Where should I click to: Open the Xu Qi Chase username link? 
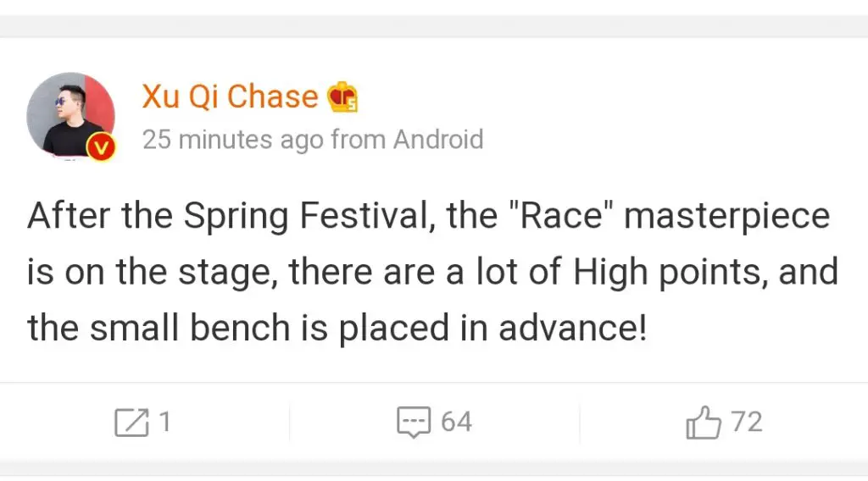pyautogui.click(x=231, y=97)
